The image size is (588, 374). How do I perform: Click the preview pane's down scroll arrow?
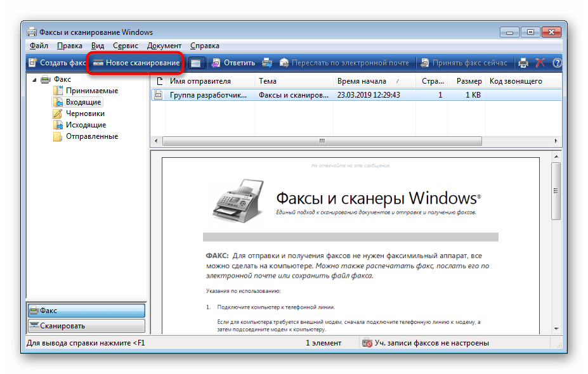point(556,328)
